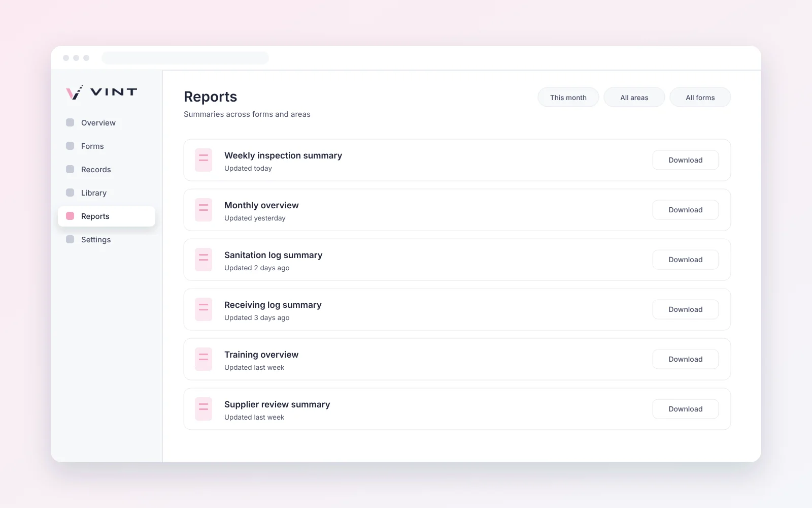Click the Updated 3 days ago label
The width and height of the screenshot is (812, 508).
257,317
